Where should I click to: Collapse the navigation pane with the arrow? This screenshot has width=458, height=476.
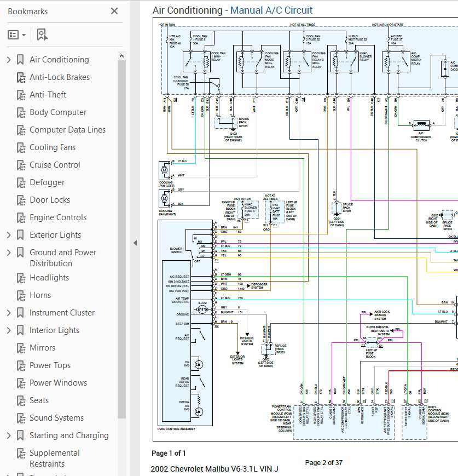click(135, 243)
